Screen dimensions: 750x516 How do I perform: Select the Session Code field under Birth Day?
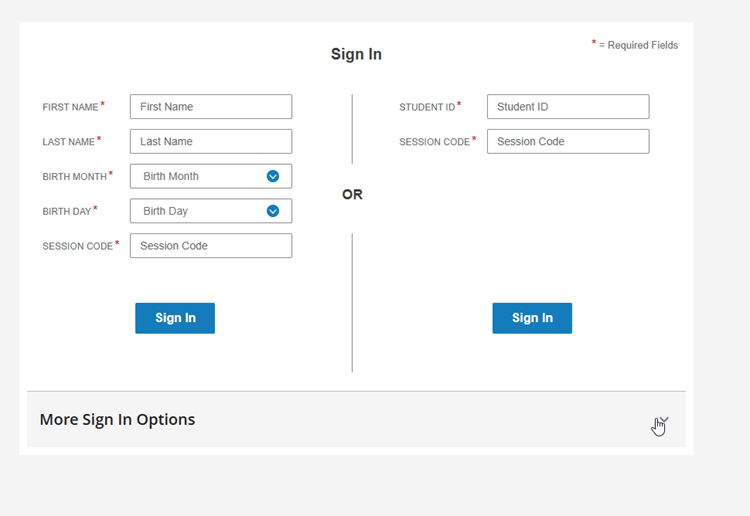211,246
